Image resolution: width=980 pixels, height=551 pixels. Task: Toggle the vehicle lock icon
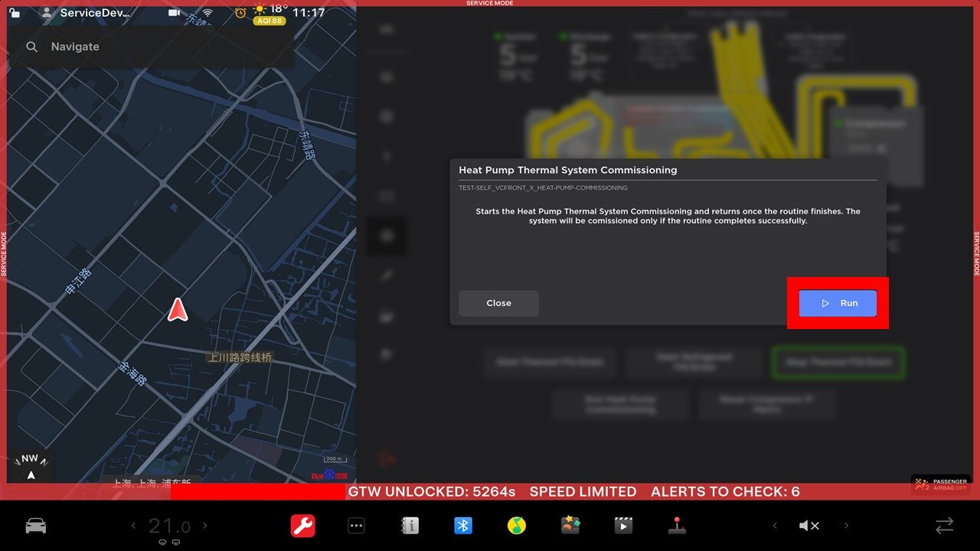pos(15,13)
